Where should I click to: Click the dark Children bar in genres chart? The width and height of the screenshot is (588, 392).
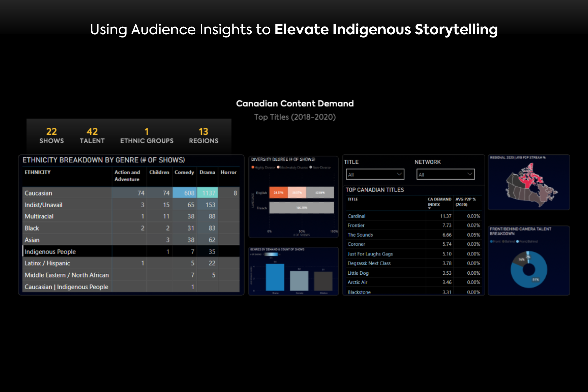click(323, 281)
